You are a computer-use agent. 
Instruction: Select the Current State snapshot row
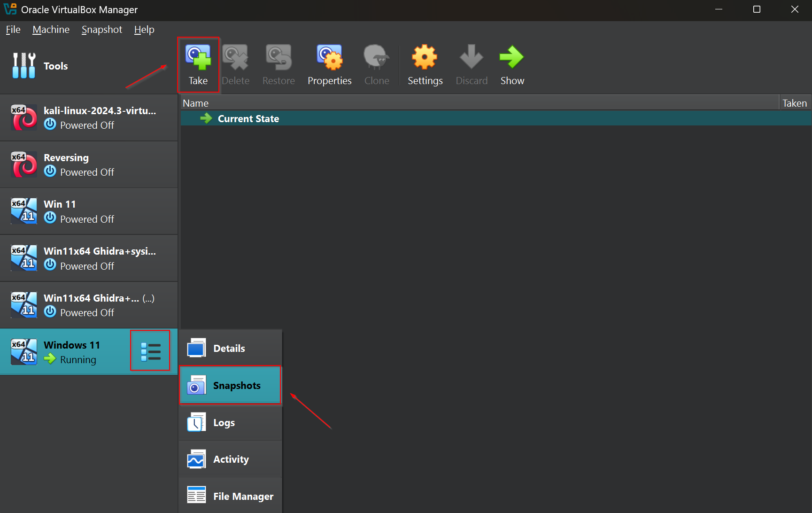pyautogui.click(x=496, y=118)
